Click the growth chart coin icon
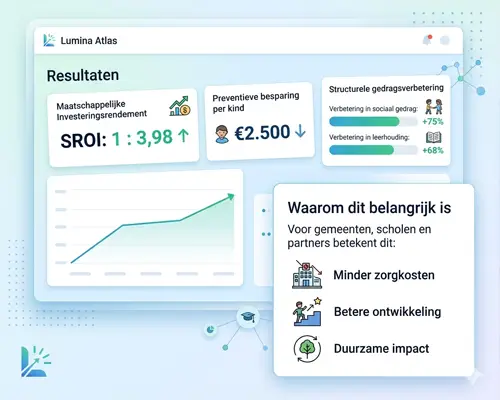500x400 pixels. point(180,106)
